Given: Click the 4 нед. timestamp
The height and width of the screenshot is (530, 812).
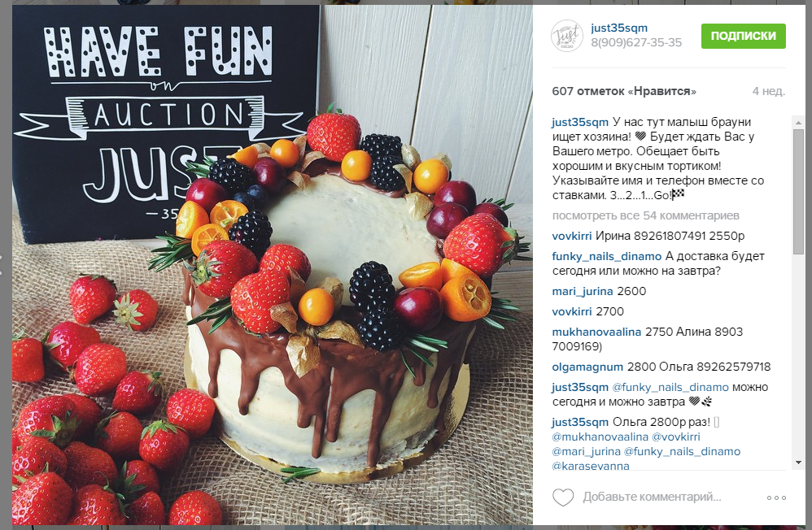Looking at the screenshot, I should point(769,92).
